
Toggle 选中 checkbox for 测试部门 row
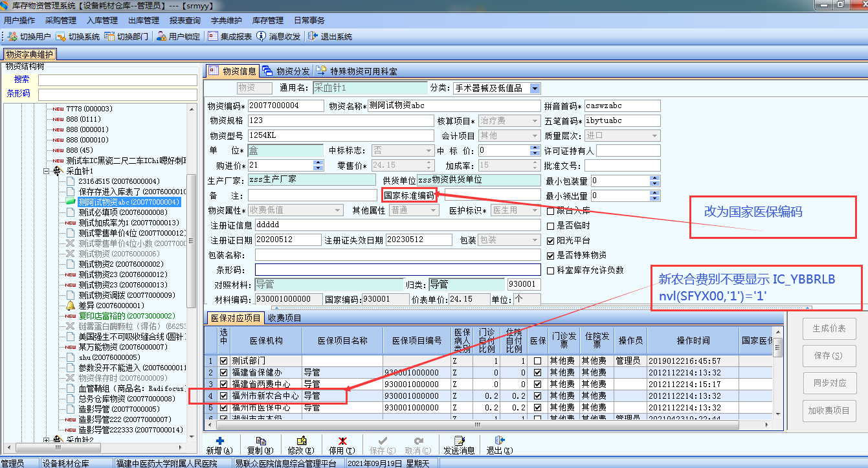pos(224,361)
